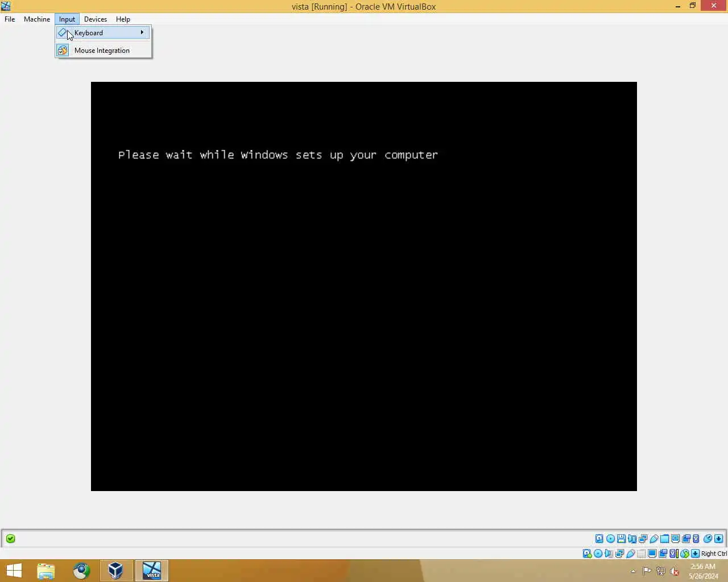Viewport: 728px width, 582px height.
Task: Switch to VirtualBox Manager taskbar button
Action: tap(116, 571)
